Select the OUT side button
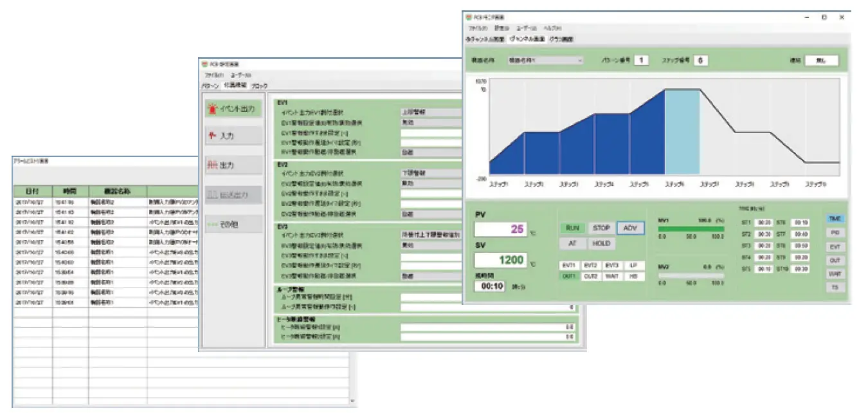Image resolution: width=868 pixels, height=413 pixels. point(835,260)
